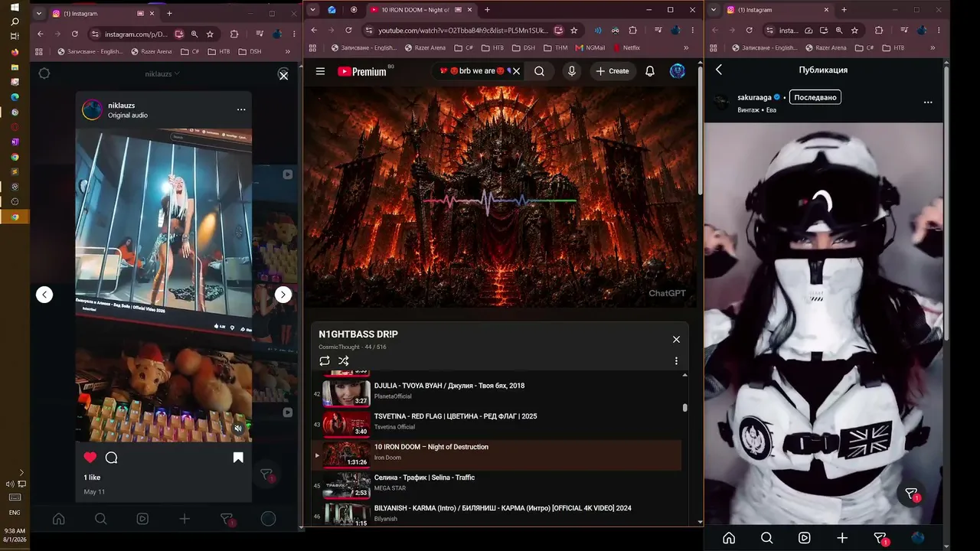
Task: Go back from Публикация in right Instagram
Action: coord(719,70)
